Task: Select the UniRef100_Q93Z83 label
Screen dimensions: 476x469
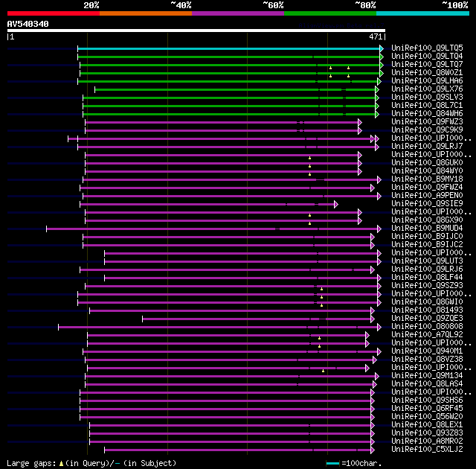Action: 427,433
